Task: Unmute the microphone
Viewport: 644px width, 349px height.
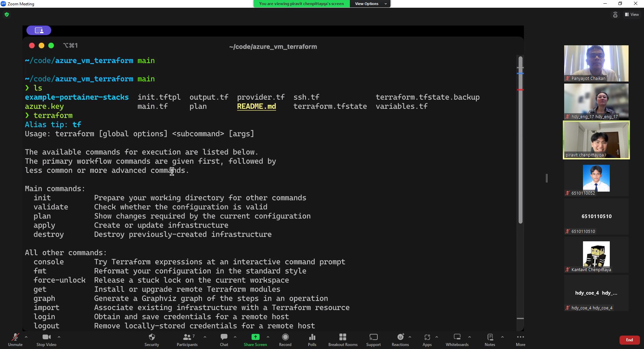Action: 15,337
